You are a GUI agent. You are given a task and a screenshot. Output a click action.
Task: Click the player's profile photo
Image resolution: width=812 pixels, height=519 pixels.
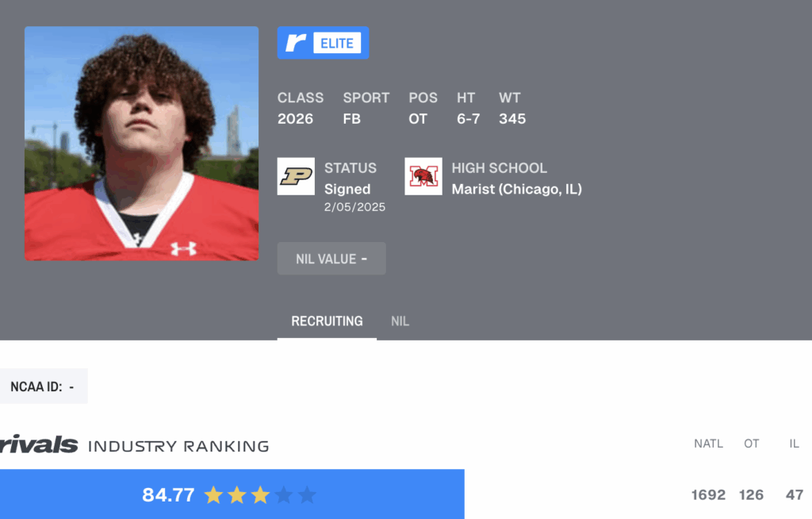[141, 144]
